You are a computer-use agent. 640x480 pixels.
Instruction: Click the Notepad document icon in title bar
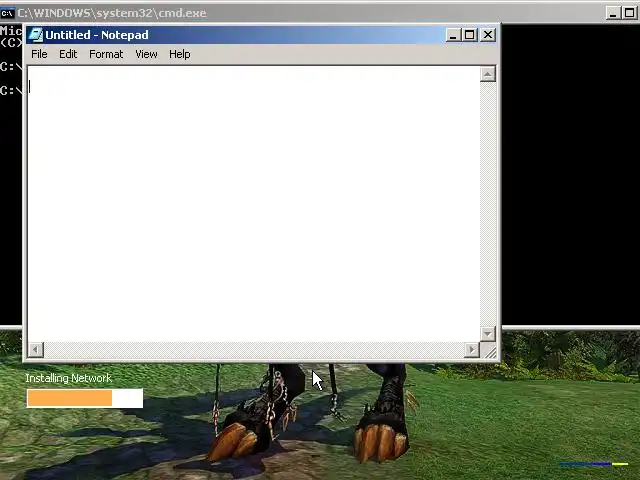[x=36, y=35]
